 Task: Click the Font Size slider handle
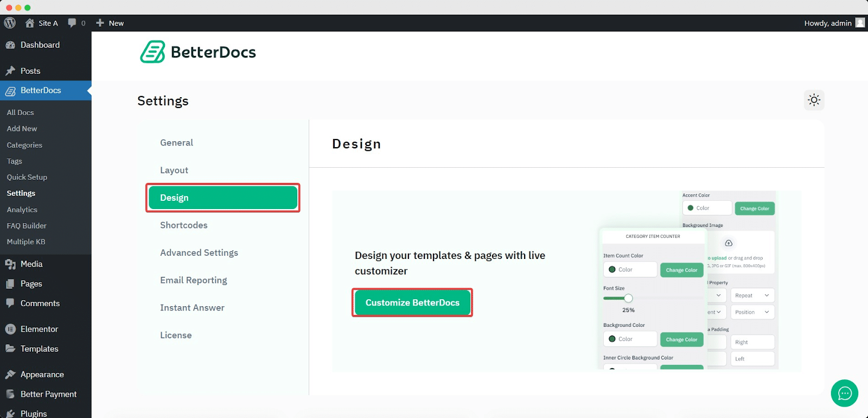(x=628, y=298)
